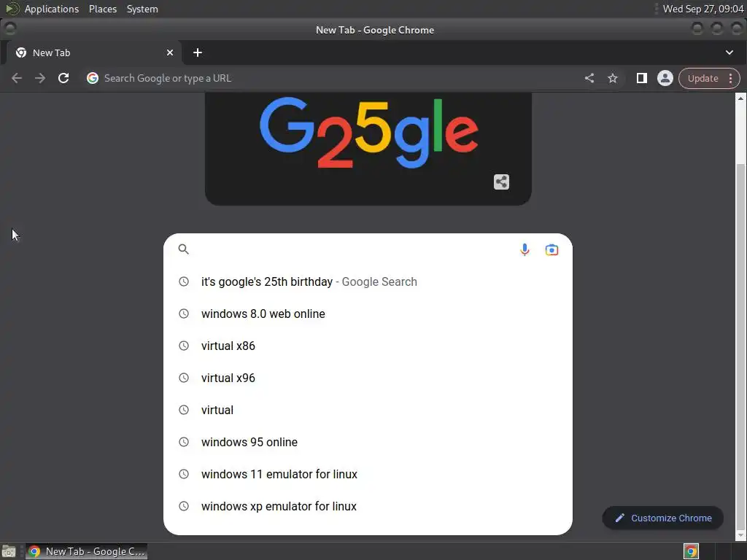Click Chrome icon in bottom-right tray
747x560 pixels.
click(x=692, y=551)
